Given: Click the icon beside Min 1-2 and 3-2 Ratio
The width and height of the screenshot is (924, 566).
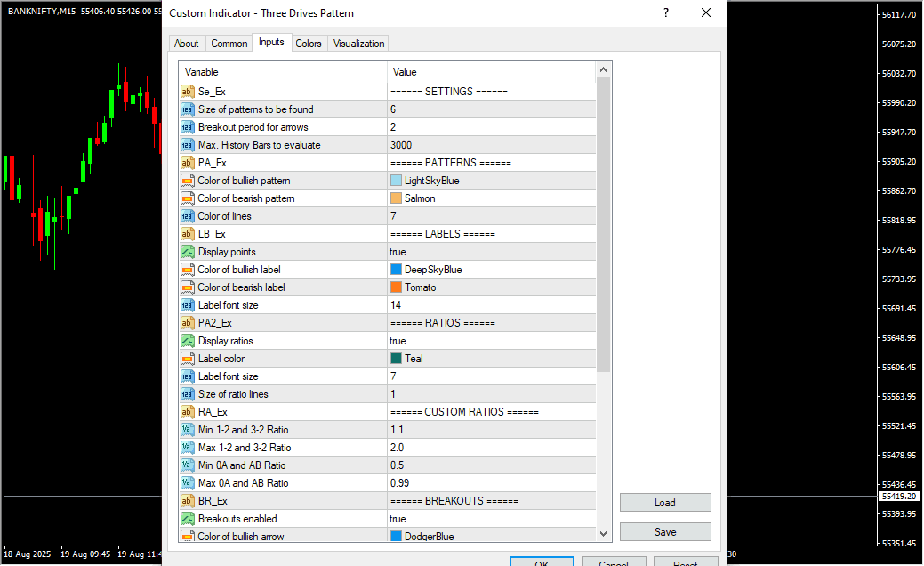Looking at the screenshot, I should tap(188, 430).
